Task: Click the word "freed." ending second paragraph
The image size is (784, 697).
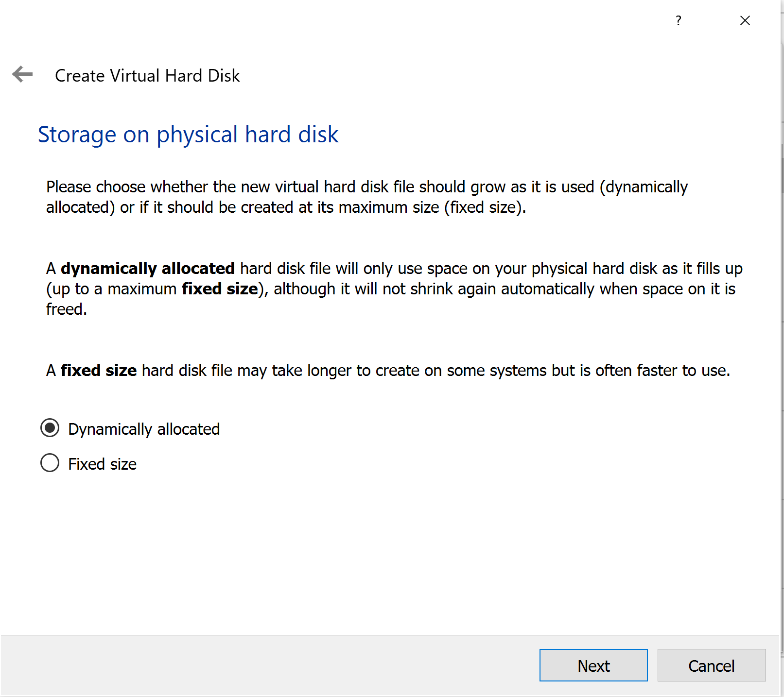Action: click(x=67, y=309)
